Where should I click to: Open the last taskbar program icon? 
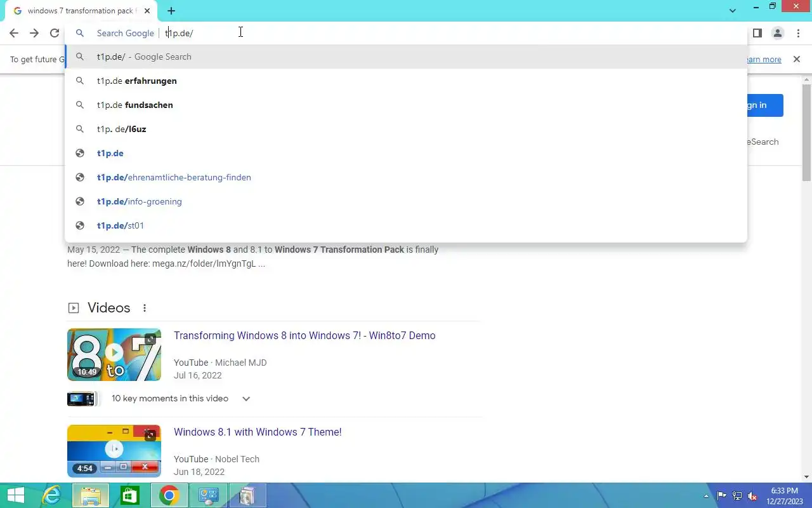[x=247, y=495]
